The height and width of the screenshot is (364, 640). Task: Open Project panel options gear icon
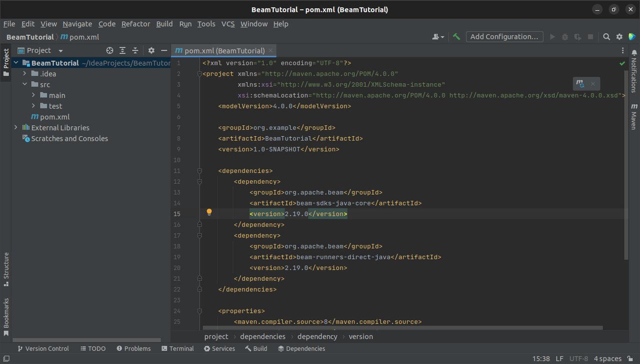(151, 50)
